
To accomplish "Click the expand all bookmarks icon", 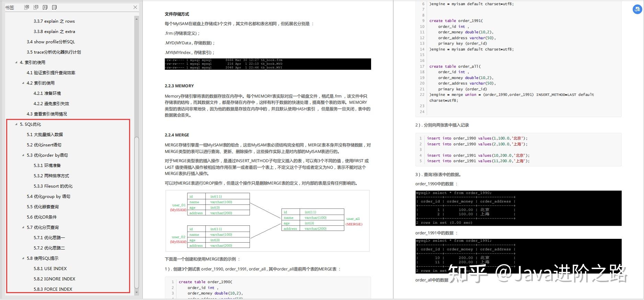I will [27, 7].
